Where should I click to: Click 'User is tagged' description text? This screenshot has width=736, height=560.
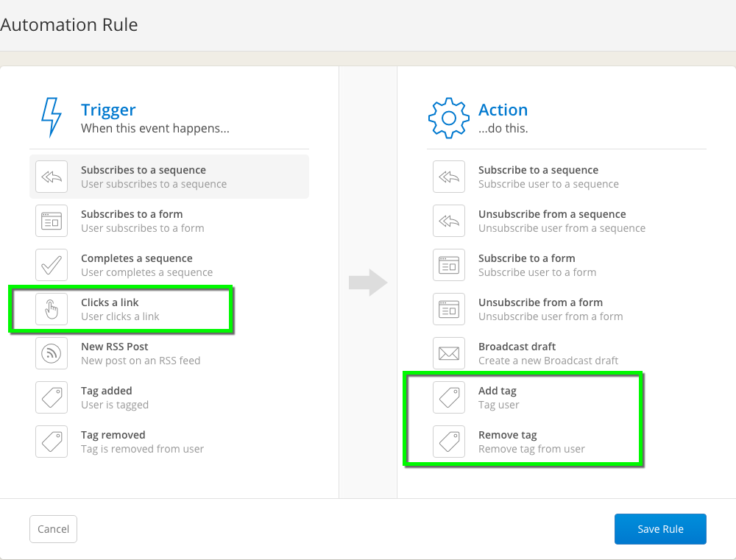click(115, 405)
